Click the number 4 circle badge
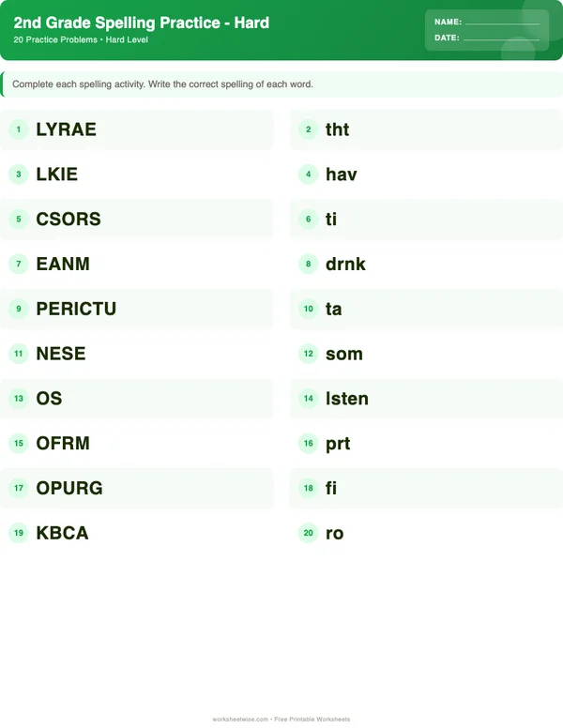Viewport: 563px width, 728px height. click(308, 174)
